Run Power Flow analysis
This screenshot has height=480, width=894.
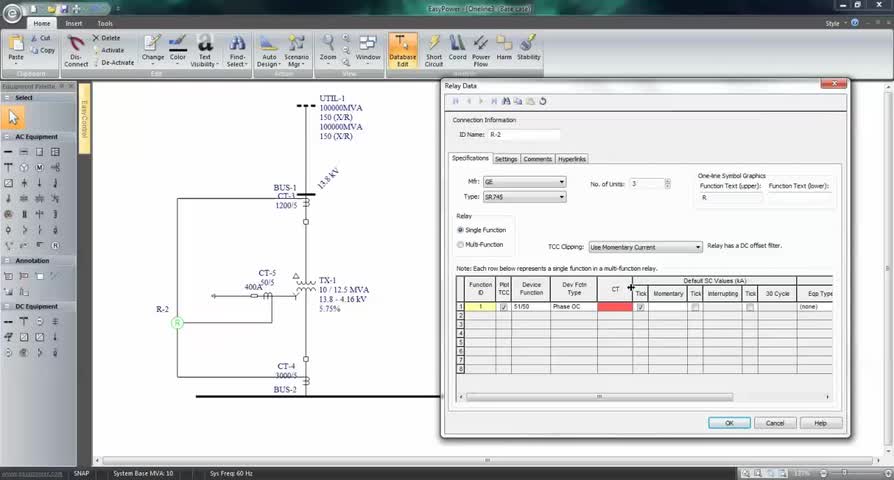(x=481, y=51)
